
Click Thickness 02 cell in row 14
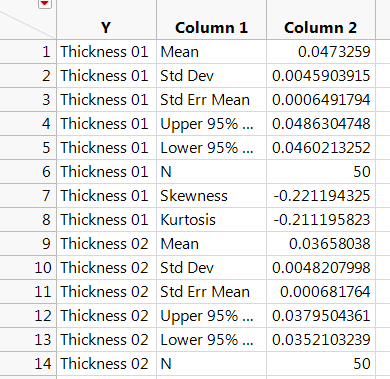(x=106, y=364)
